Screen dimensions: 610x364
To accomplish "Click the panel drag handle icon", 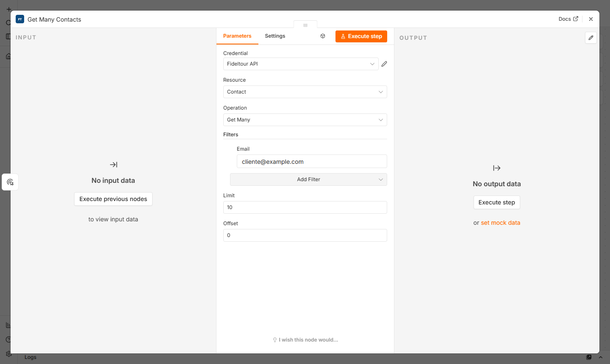I will (x=305, y=25).
